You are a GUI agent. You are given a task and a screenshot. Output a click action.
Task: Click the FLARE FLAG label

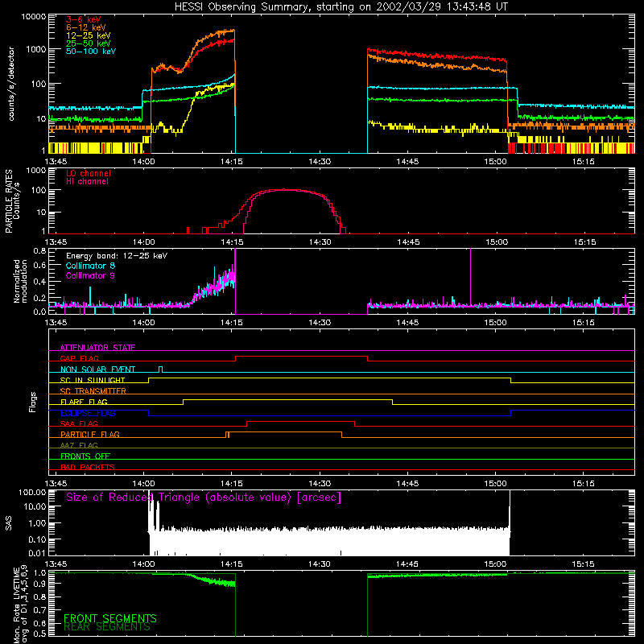point(84,402)
